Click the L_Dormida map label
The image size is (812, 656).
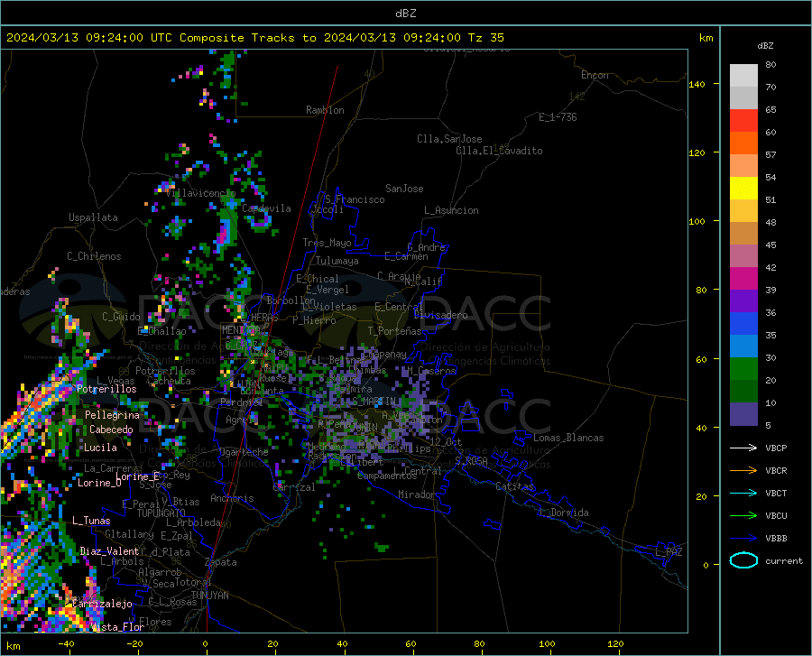(563, 513)
